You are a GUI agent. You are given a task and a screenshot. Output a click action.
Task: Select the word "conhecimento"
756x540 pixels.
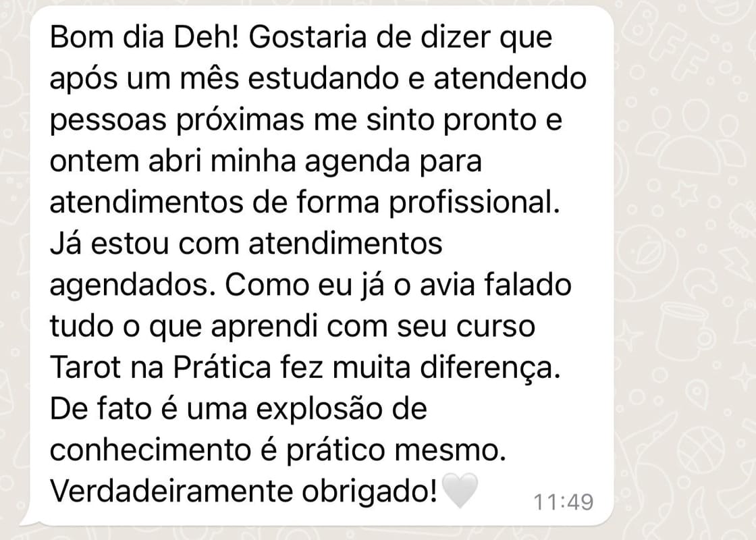pyautogui.click(x=151, y=450)
